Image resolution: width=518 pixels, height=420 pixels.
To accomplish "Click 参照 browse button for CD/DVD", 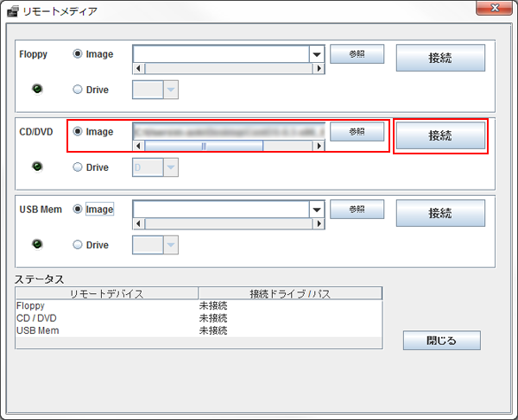I will pyautogui.click(x=357, y=131).
